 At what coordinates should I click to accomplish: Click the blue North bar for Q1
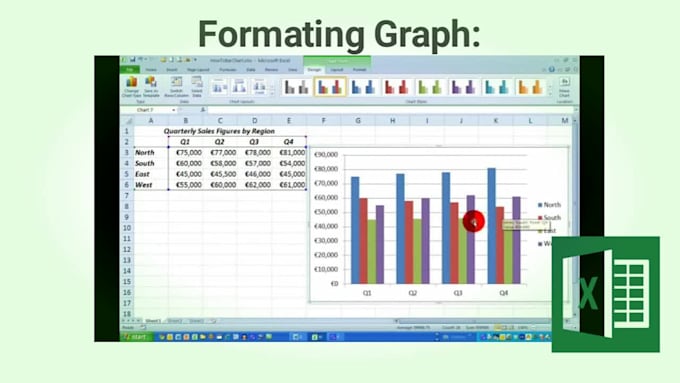click(355, 230)
